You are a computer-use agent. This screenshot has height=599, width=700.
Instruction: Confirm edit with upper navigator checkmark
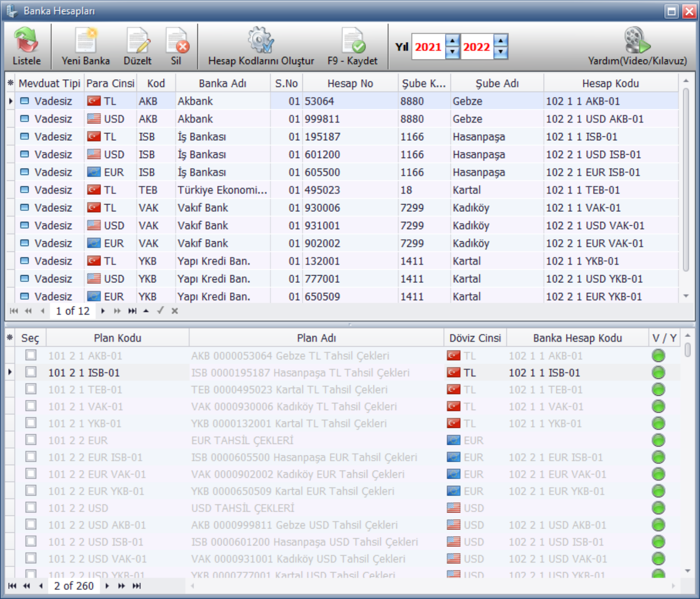pyautogui.click(x=160, y=311)
